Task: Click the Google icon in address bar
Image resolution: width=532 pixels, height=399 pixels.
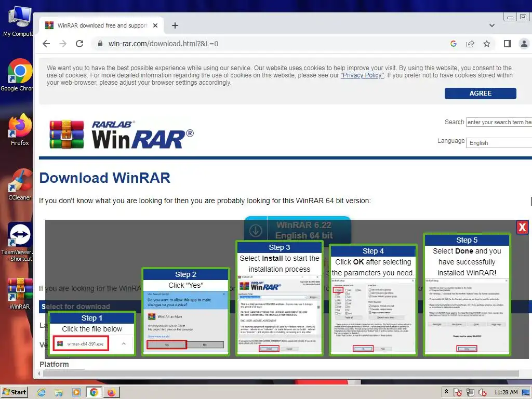Action: coord(453,44)
